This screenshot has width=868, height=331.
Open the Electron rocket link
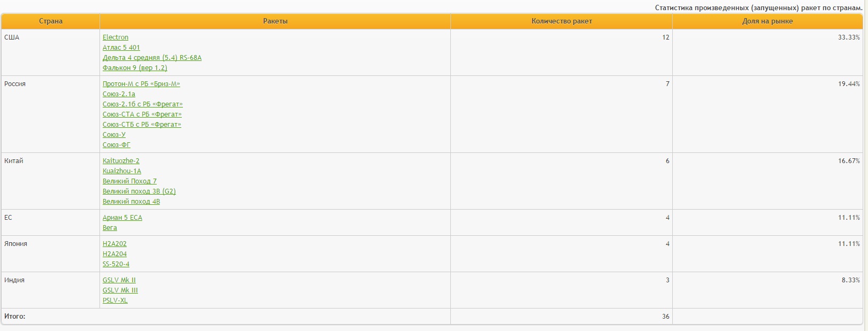tap(116, 37)
